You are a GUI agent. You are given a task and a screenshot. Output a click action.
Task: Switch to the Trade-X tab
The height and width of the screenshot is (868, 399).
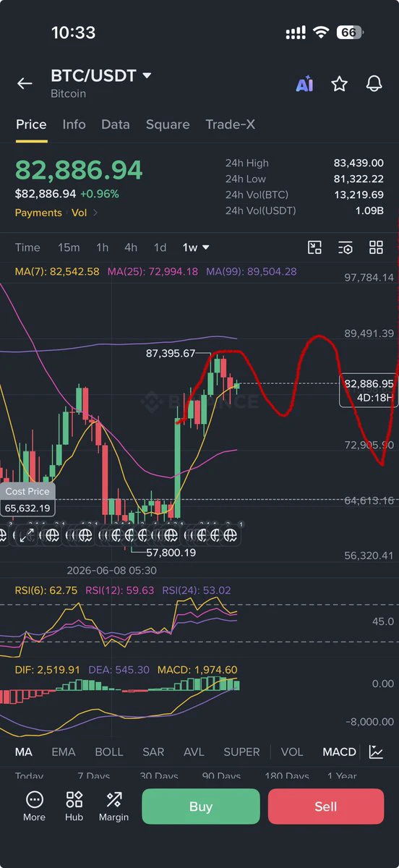coord(230,124)
